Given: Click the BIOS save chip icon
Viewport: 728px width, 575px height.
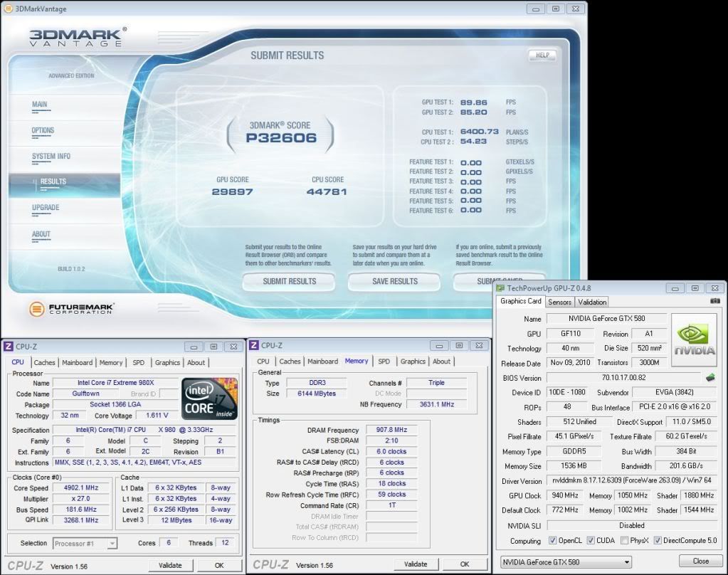Looking at the screenshot, I should pyautogui.click(x=709, y=377).
